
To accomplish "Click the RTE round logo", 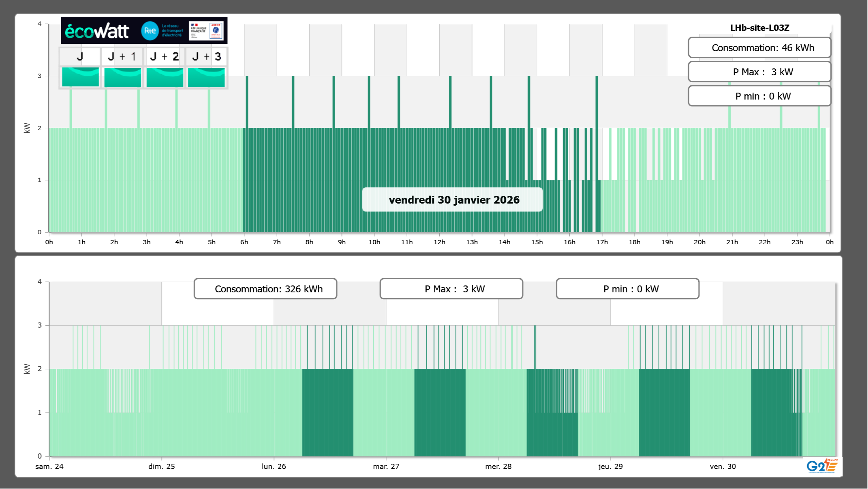I will pyautogui.click(x=150, y=31).
